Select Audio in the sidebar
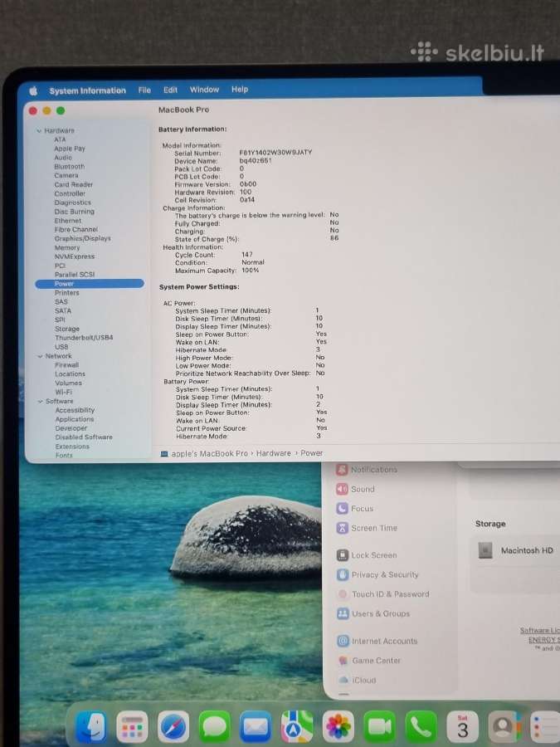560x747 pixels. point(63,158)
